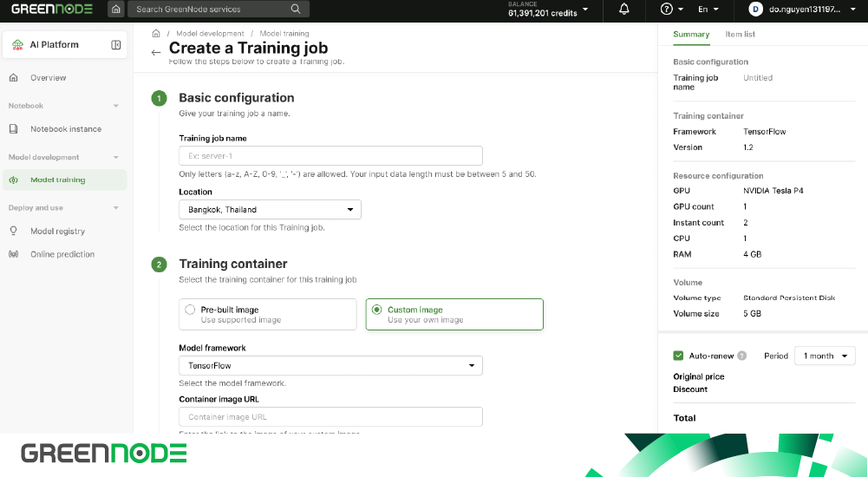This screenshot has height=477, width=868.
Task: Toggle the Auto-renew checkbox
Action: 678,356
